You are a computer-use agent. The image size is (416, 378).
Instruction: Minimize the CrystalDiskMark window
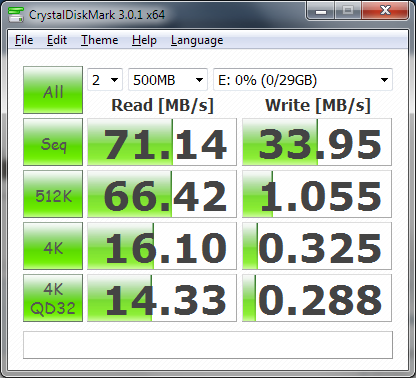[x=320, y=12]
